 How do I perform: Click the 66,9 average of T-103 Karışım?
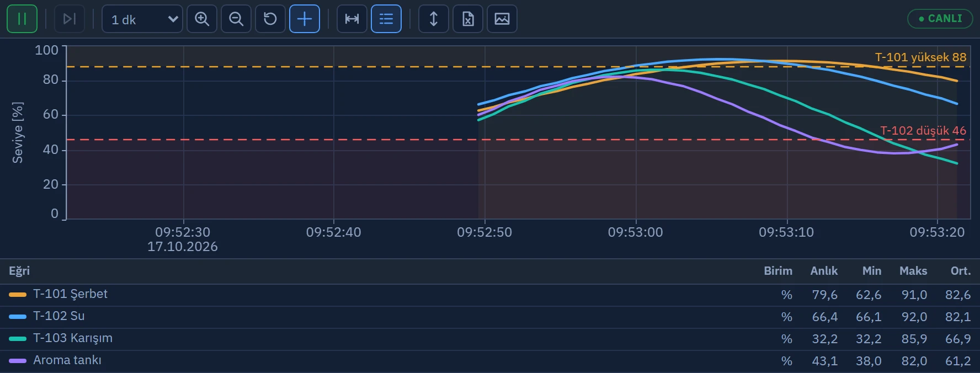(958, 339)
